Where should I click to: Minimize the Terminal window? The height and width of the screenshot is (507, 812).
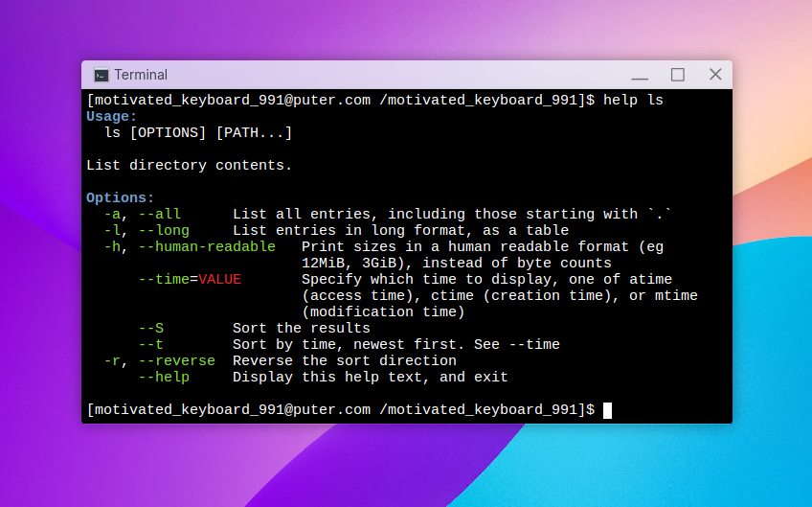coord(640,75)
